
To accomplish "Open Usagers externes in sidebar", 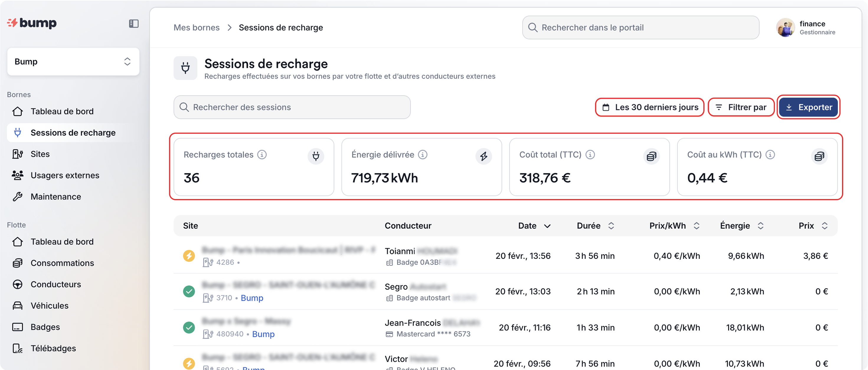I will pos(65,175).
